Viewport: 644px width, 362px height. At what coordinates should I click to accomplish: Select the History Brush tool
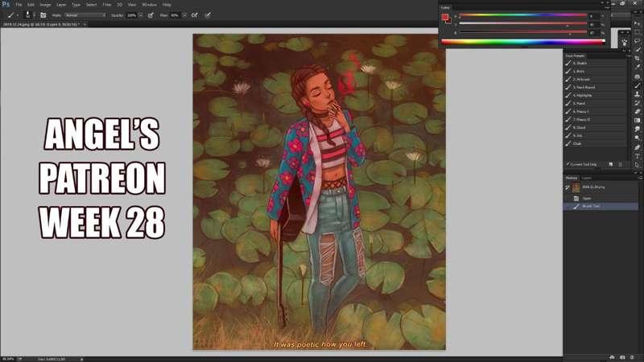click(637, 103)
